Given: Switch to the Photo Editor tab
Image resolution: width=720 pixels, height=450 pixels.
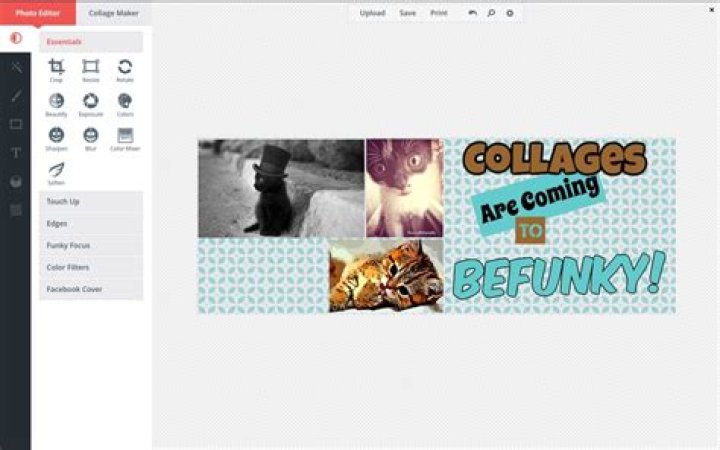Looking at the screenshot, I should click(x=38, y=13).
